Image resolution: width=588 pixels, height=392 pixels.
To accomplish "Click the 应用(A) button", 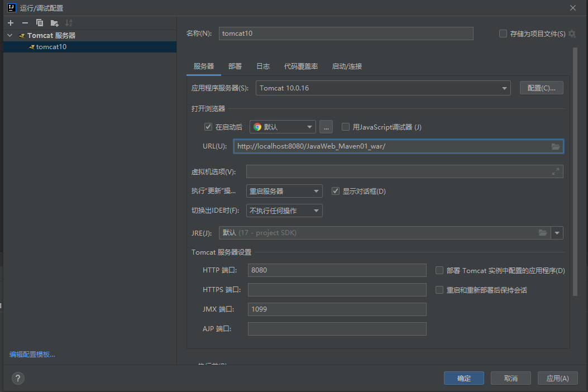I will click(558, 378).
